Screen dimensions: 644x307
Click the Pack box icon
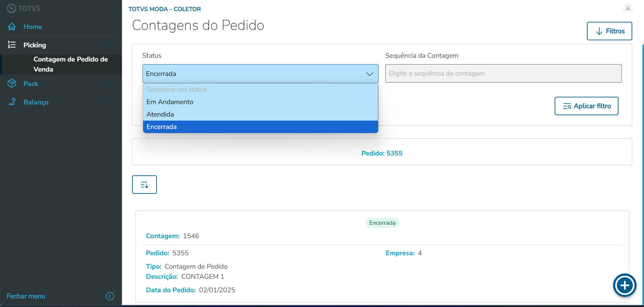(12, 83)
